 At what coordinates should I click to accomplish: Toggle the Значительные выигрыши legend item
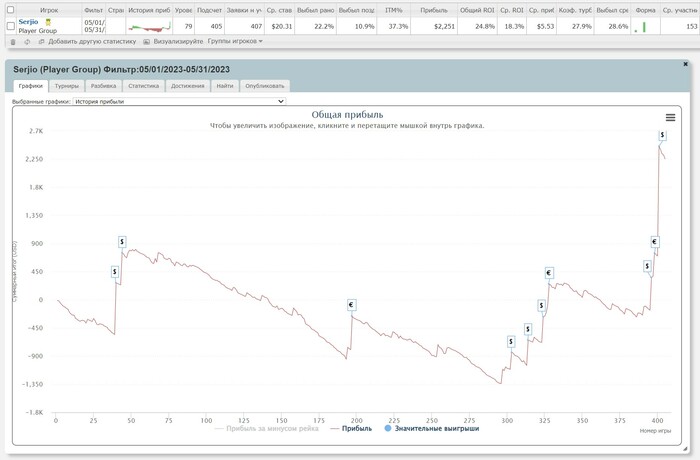pyautogui.click(x=432, y=429)
